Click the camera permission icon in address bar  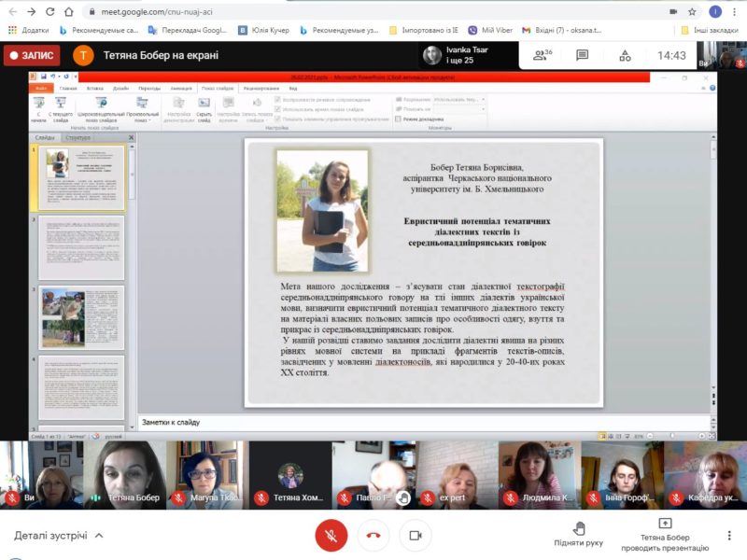673,11
